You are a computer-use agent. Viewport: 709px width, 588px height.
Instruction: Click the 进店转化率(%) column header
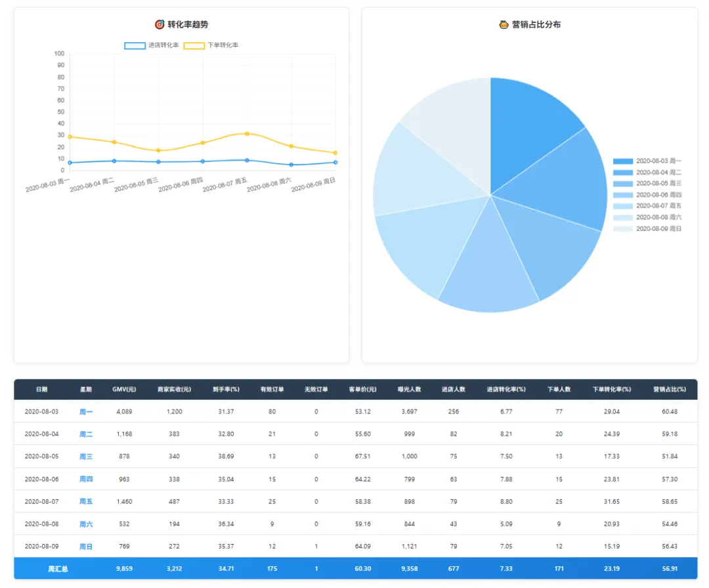click(506, 389)
